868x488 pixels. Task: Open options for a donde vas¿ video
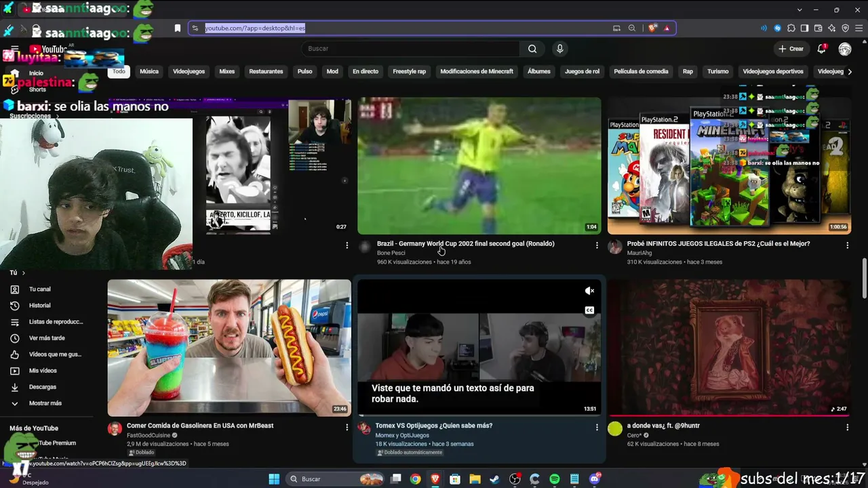click(847, 428)
